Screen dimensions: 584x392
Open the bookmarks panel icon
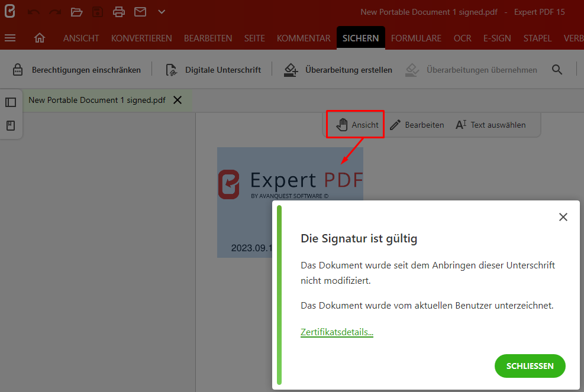coord(11,125)
